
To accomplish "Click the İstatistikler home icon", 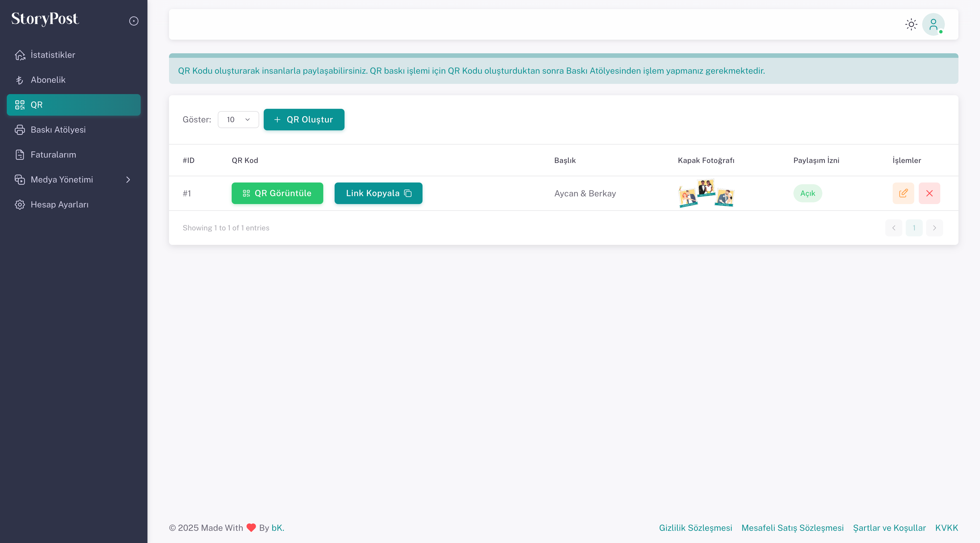I will 20,55.
